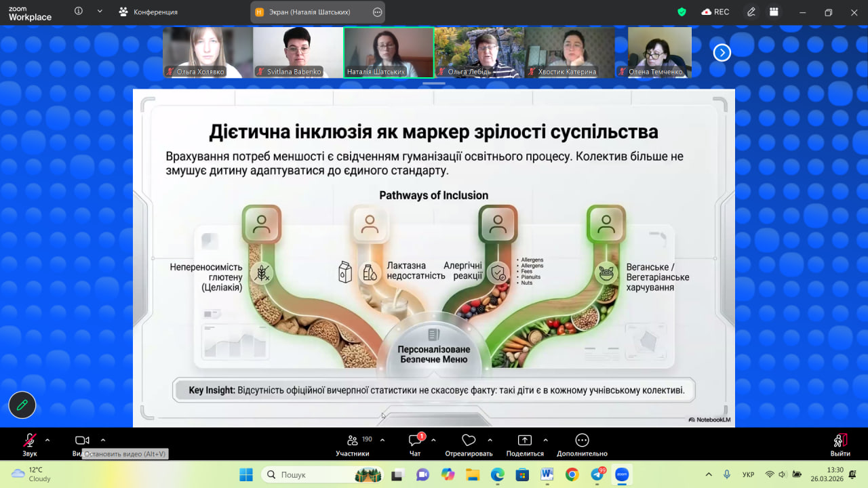The height and width of the screenshot is (488, 868).
Task: Toggle the УКР keyboard language indicator
Action: 749,474
